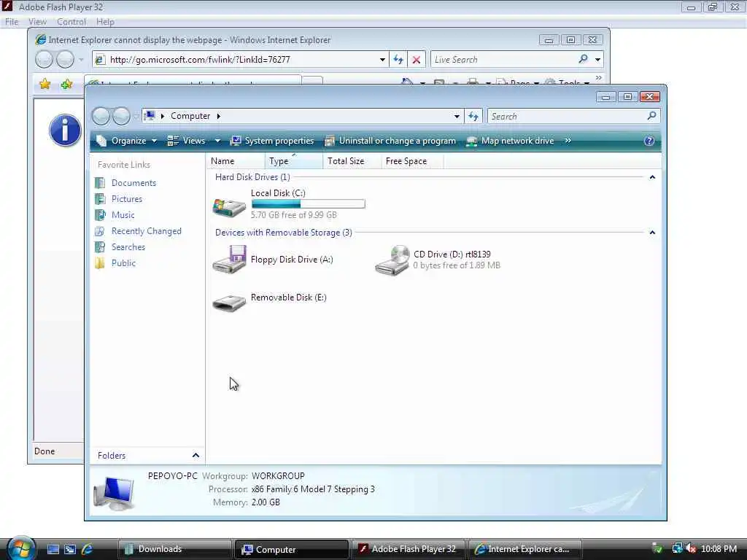
Task: Sort by the Name column header
Action: click(236, 161)
